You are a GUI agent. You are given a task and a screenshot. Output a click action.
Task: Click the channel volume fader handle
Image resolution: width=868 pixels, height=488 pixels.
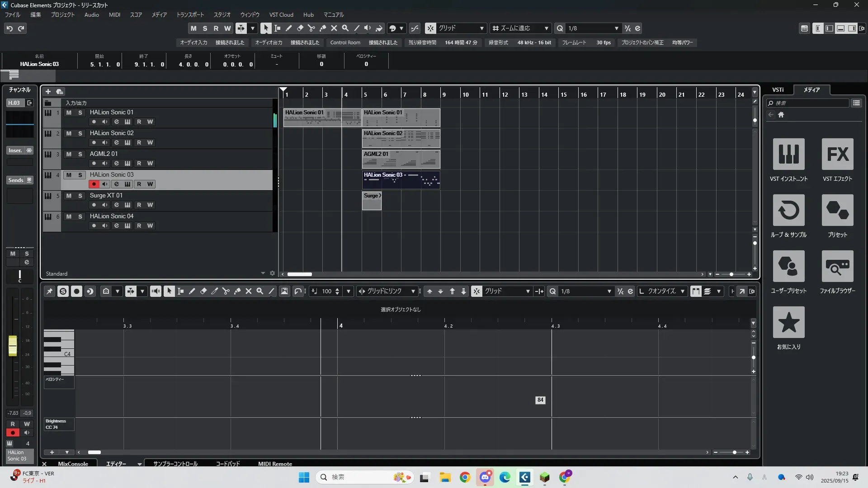(13, 346)
